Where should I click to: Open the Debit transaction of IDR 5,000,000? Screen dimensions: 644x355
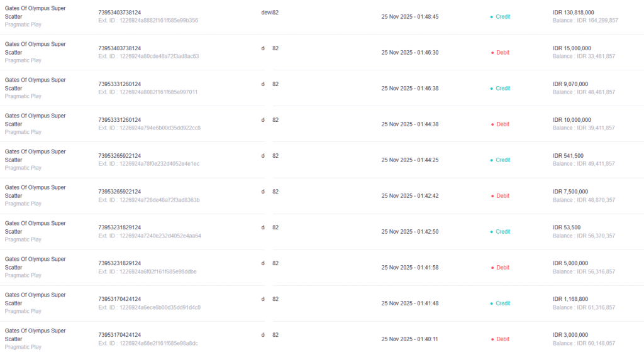click(x=502, y=268)
